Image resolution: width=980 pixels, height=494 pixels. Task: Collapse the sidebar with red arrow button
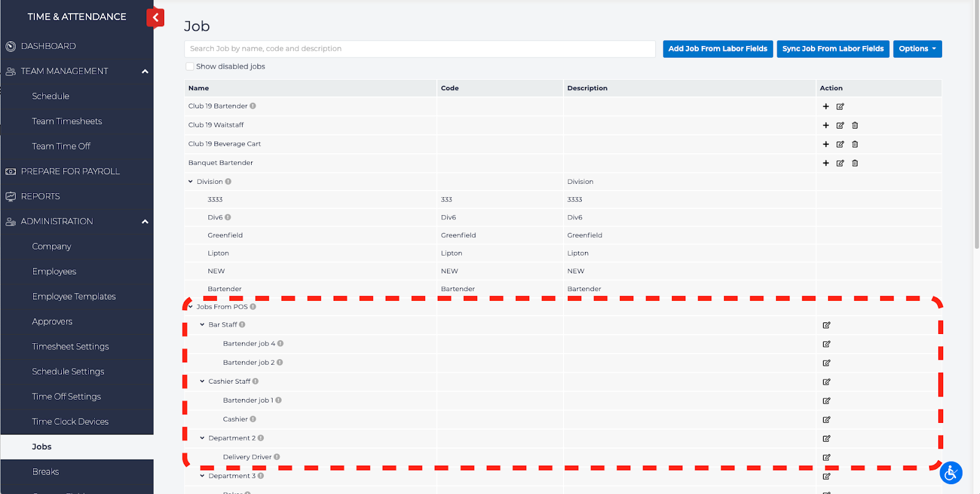click(x=156, y=18)
